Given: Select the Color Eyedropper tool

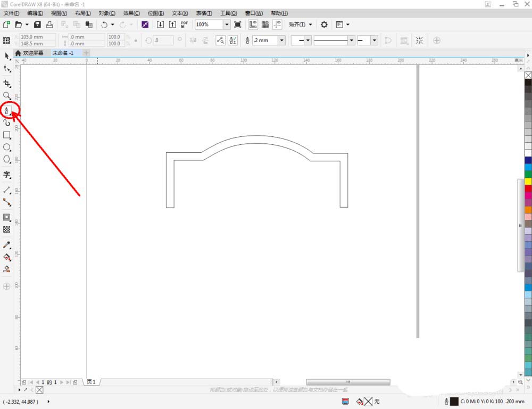Looking at the screenshot, I should 7,244.
